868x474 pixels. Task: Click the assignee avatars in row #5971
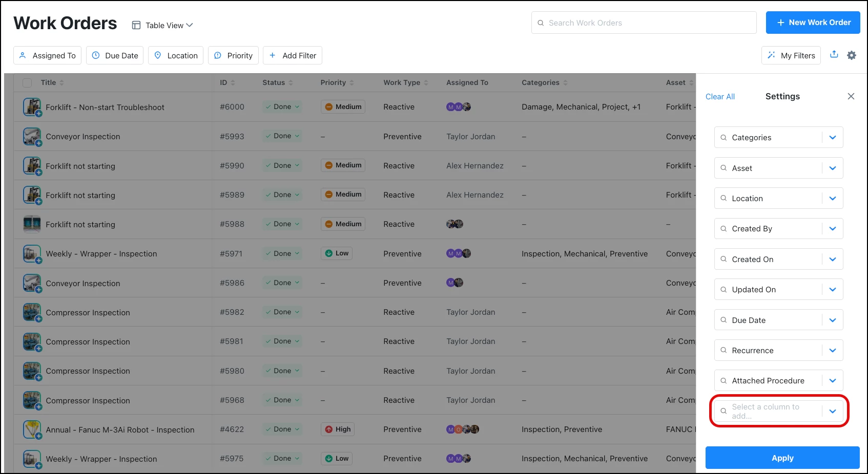coord(459,253)
